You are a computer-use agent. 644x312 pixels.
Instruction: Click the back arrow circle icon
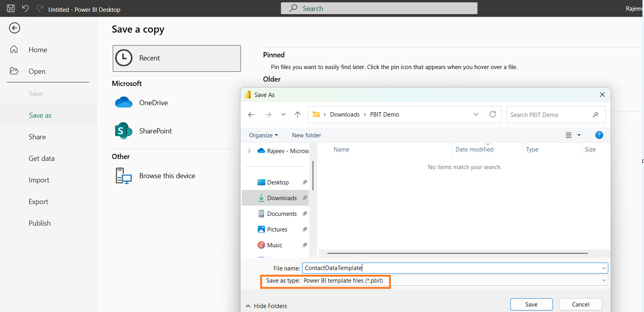[15, 28]
